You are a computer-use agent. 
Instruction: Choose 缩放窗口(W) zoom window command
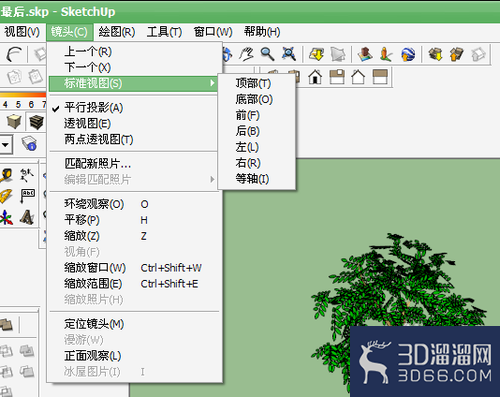133,268
